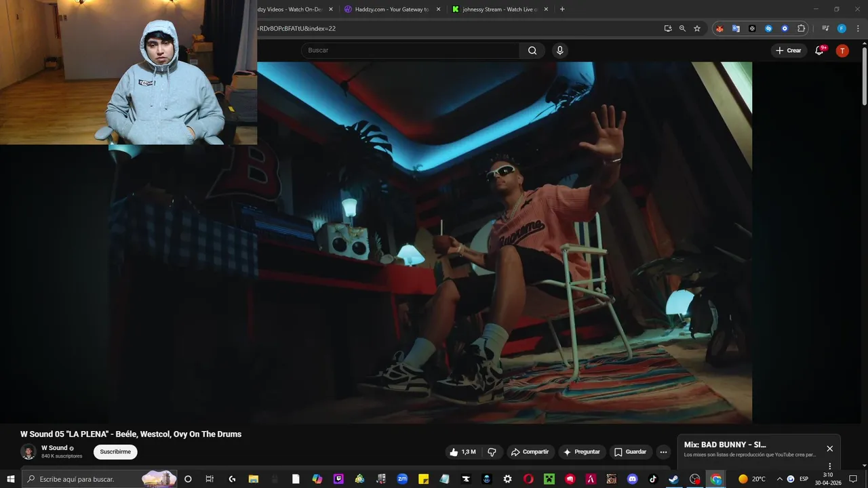Screen dimensions: 868x488
Task: Subscribe with the Suscribirme button
Action: 115,452
